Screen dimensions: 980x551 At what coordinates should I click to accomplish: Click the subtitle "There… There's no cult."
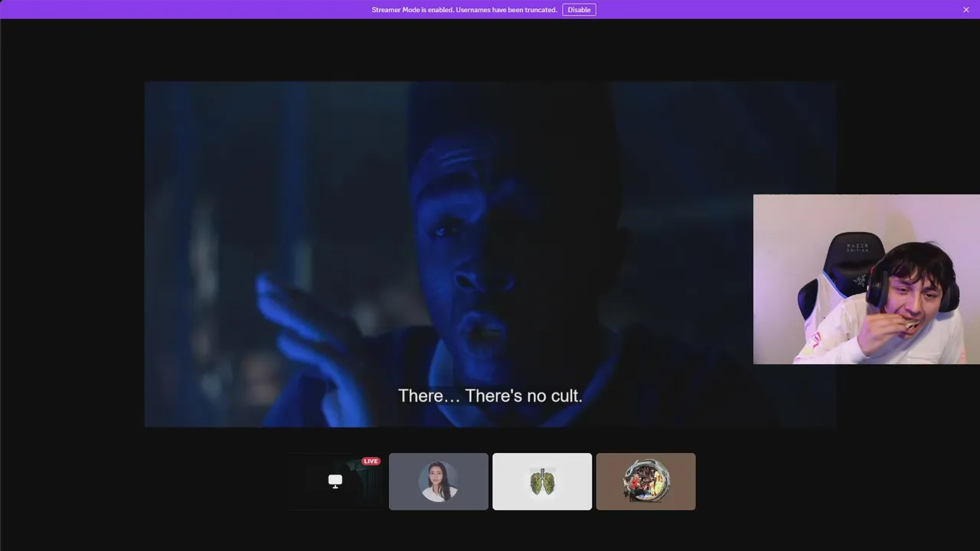click(490, 396)
